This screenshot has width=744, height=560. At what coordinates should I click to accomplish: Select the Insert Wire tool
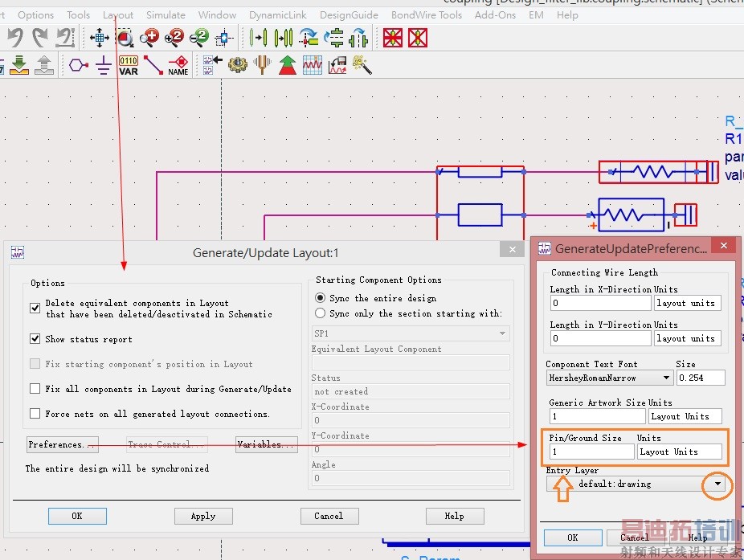point(153,65)
